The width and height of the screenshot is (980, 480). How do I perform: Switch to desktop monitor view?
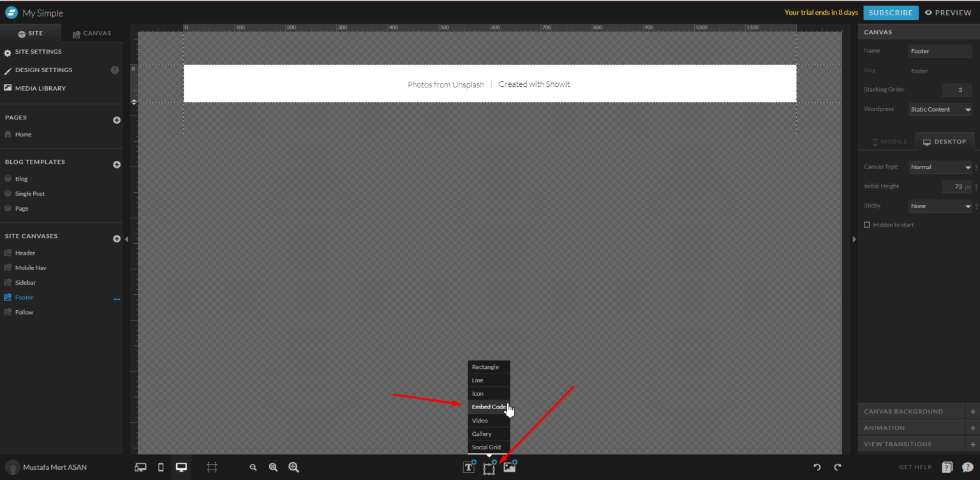pyautogui.click(x=181, y=467)
